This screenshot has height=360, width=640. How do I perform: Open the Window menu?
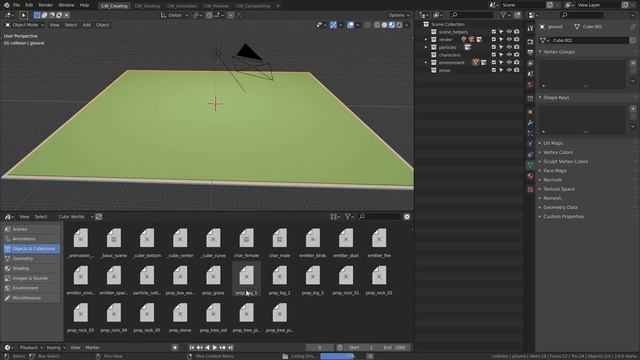click(x=66, y=5)
